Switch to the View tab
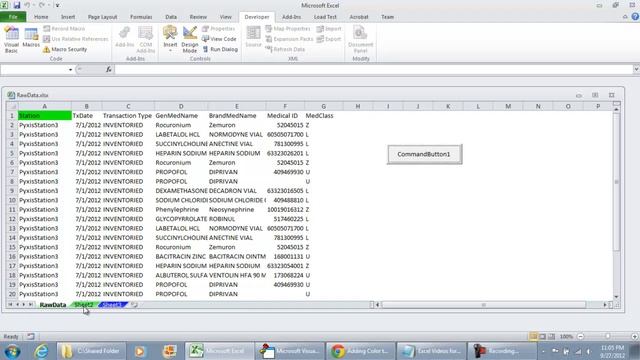The height and width of the screenshot is (360, 640). [225, 17]
